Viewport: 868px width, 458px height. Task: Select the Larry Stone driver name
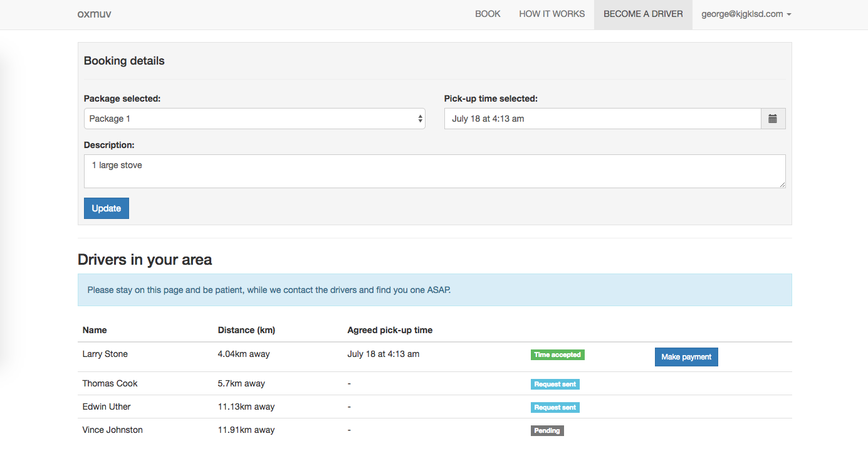point(105,354)
